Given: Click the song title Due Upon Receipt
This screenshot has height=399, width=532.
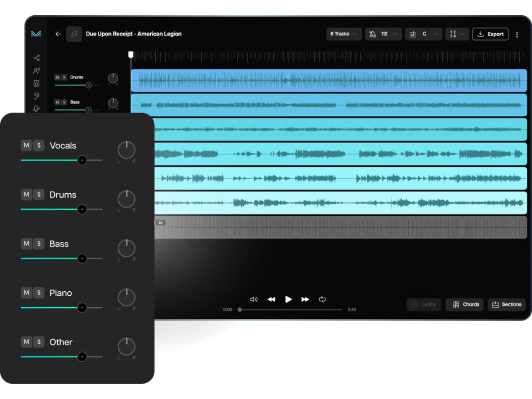Looking at the screenshot, I should coord(133,34).
